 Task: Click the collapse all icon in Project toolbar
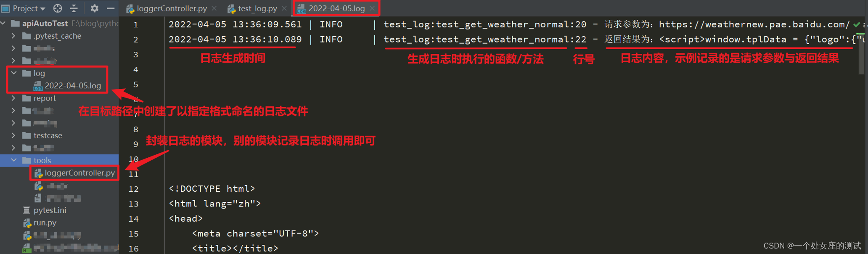74,8
